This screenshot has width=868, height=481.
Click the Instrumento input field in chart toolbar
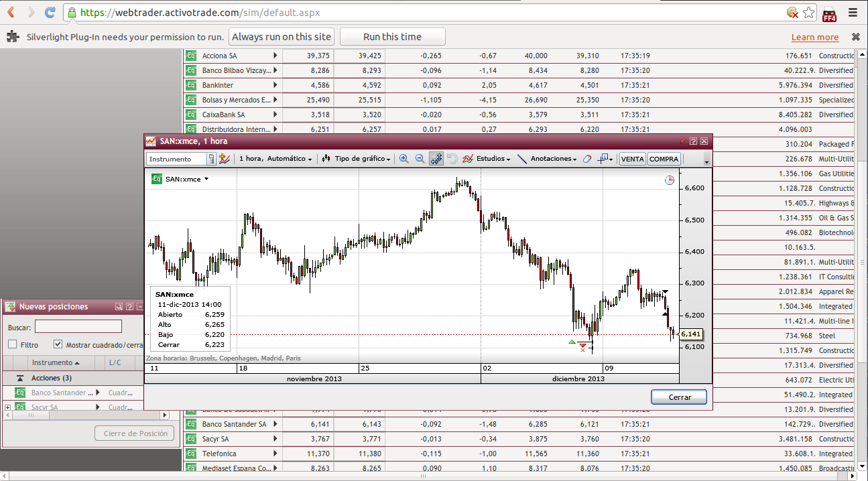point(178,159)
